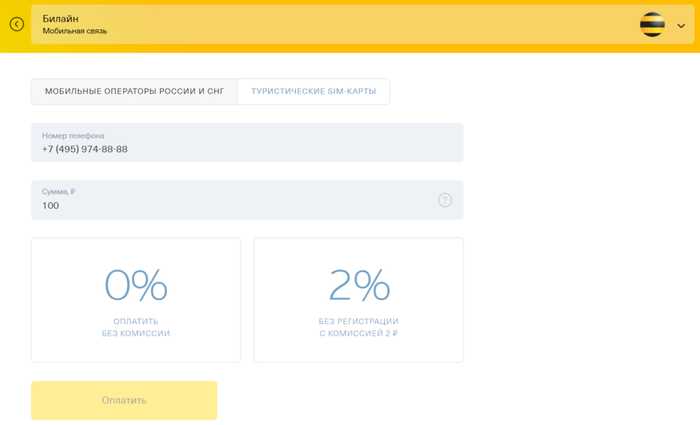Image resolution: width=700 pixels, height=425 pixels.
Task: Click the Мобильная связь subtitle text
Action: (x=75, y=31)
